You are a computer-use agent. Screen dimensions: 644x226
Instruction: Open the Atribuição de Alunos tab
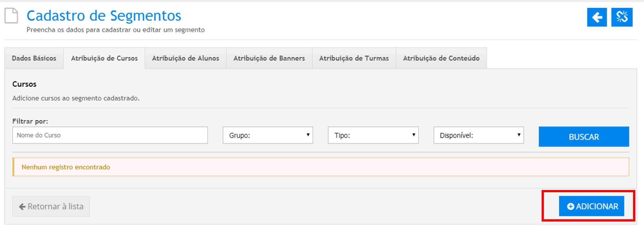[x=185, y=58]
